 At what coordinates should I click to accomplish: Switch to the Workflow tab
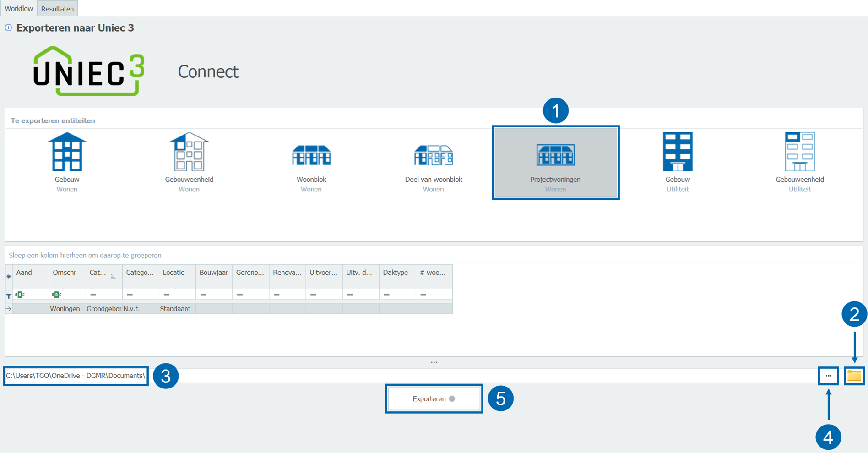(x=19, y=9)
